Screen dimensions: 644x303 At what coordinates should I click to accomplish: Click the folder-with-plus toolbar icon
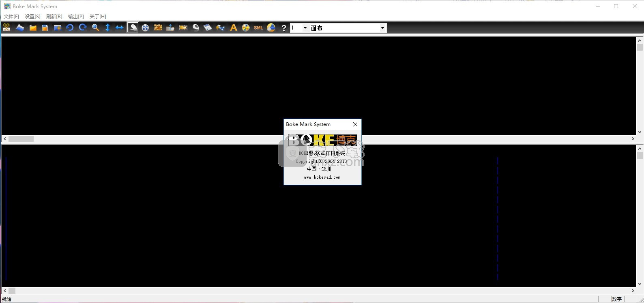57,28
